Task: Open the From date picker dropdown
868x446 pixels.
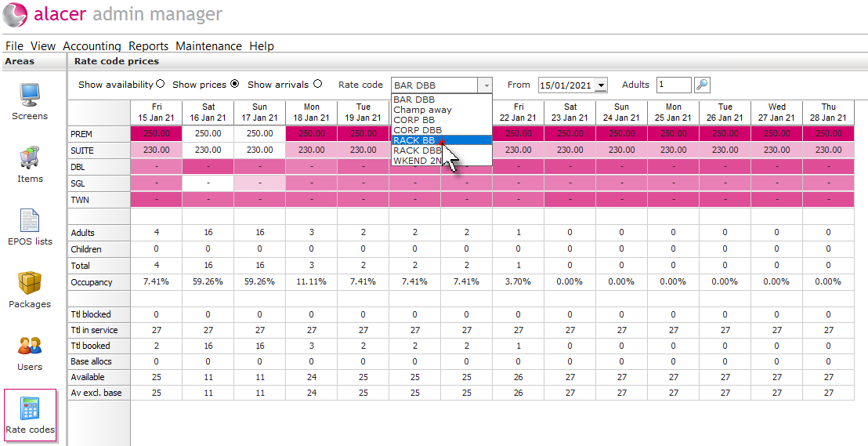Action: coord(601,85)
